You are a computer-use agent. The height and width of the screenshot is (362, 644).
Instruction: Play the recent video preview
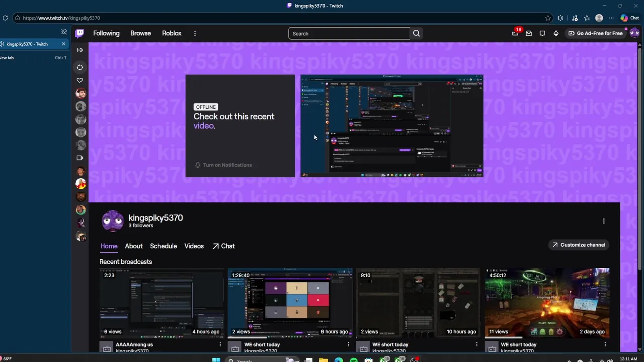(391, 126)
